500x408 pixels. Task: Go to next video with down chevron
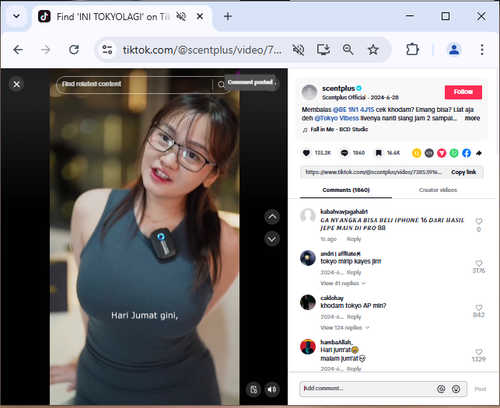click(272, 239)
